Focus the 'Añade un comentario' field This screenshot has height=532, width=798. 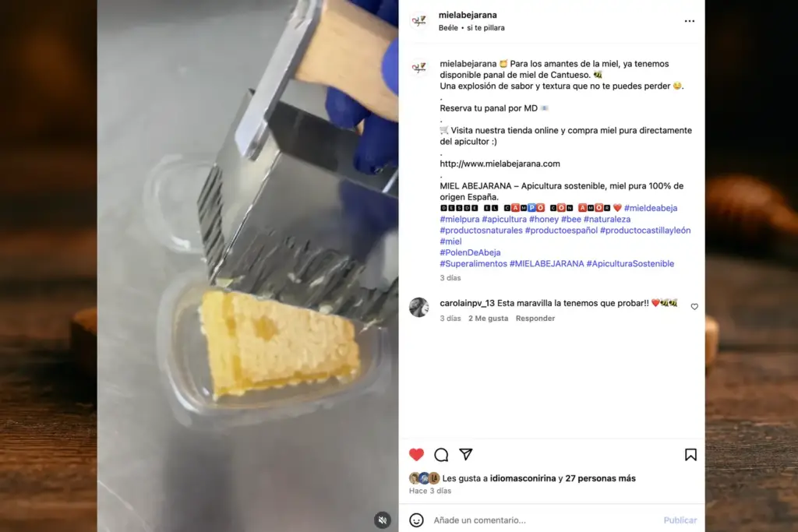point(546,520)
